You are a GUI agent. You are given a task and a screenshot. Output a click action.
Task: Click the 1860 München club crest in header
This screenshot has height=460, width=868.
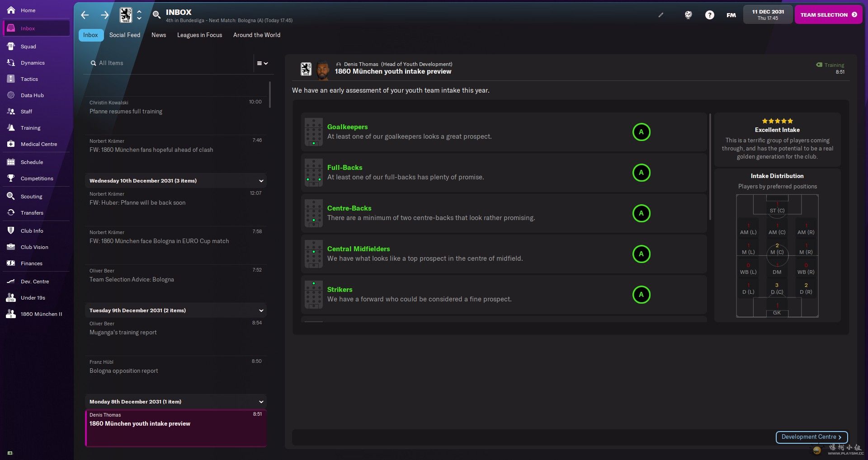(126, 15)
